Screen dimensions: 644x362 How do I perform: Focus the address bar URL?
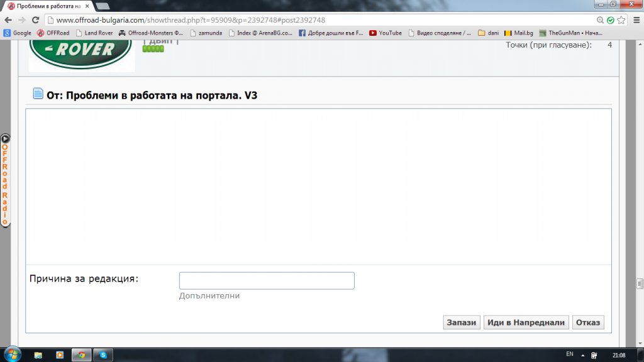[x=191, y=20]
